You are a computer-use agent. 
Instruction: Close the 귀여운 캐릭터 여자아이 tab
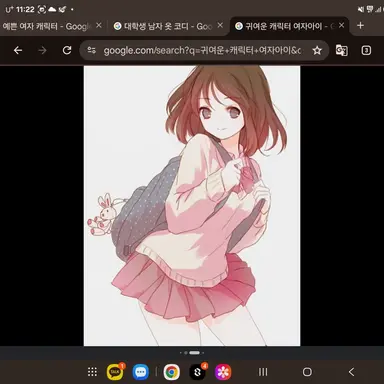tap(341, 25)
